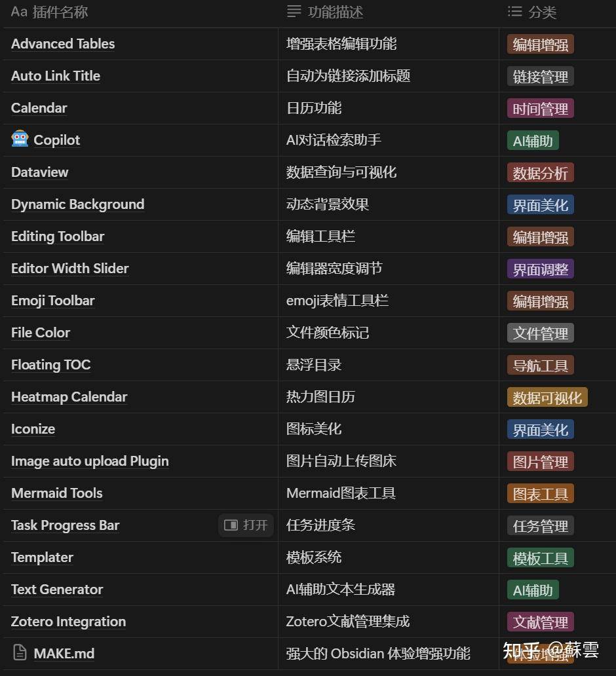The height and width of the screenshot is (676, 616).
Task: Click the 导航工具 category tag
Action: [x=541, y=365]
